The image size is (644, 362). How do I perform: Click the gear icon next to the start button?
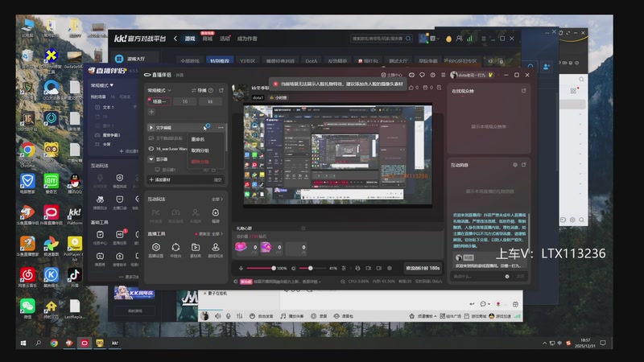390,268
